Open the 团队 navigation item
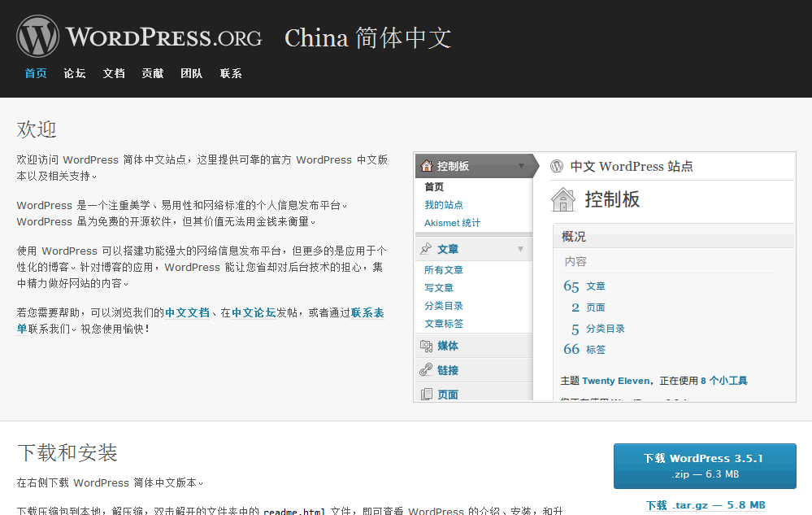The image size is (812, 515). [192, 73]
